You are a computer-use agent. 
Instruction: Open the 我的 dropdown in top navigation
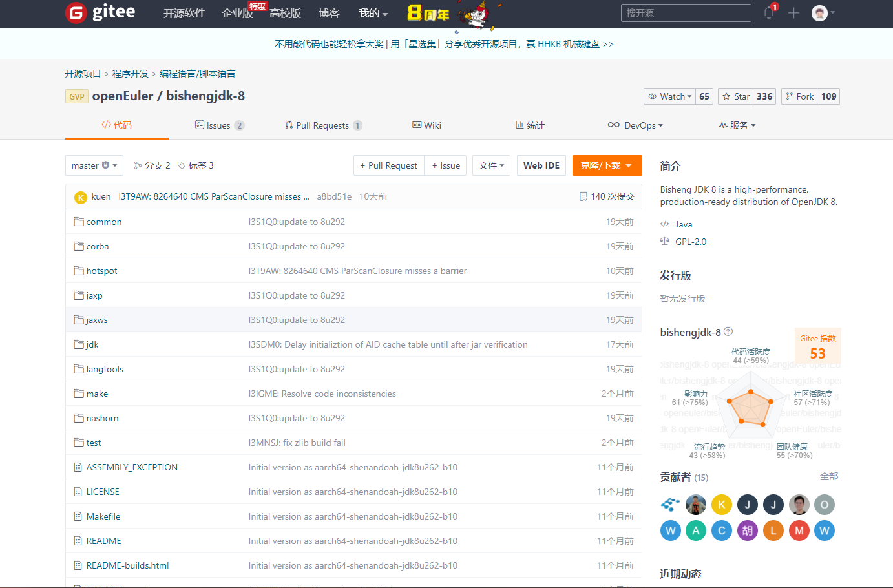tap(373, 14)
